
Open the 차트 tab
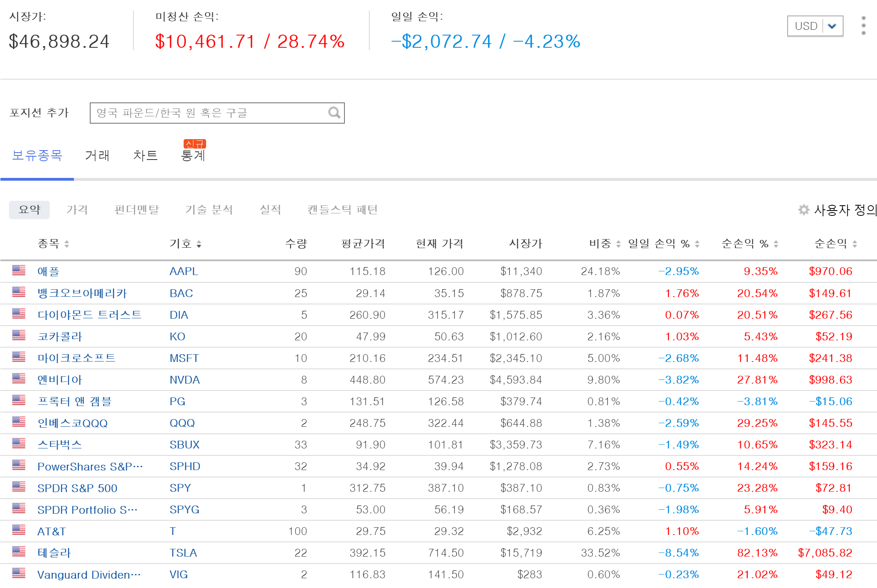145,155
